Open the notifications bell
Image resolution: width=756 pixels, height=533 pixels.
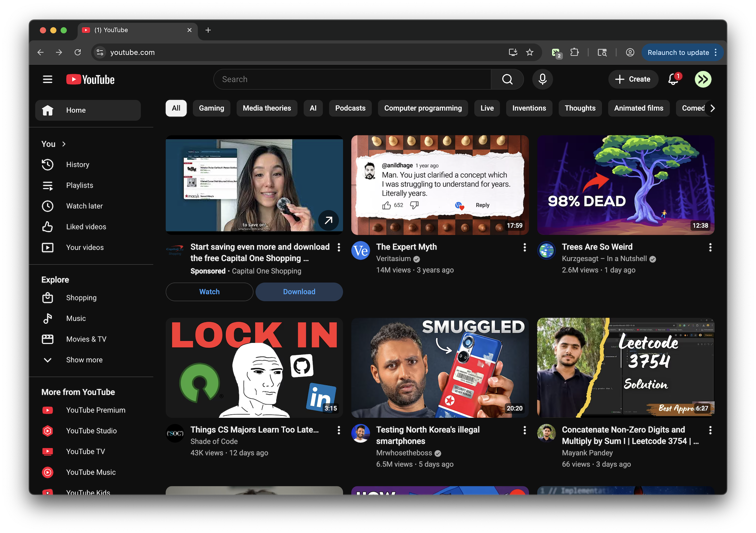[x=673, y=79]
